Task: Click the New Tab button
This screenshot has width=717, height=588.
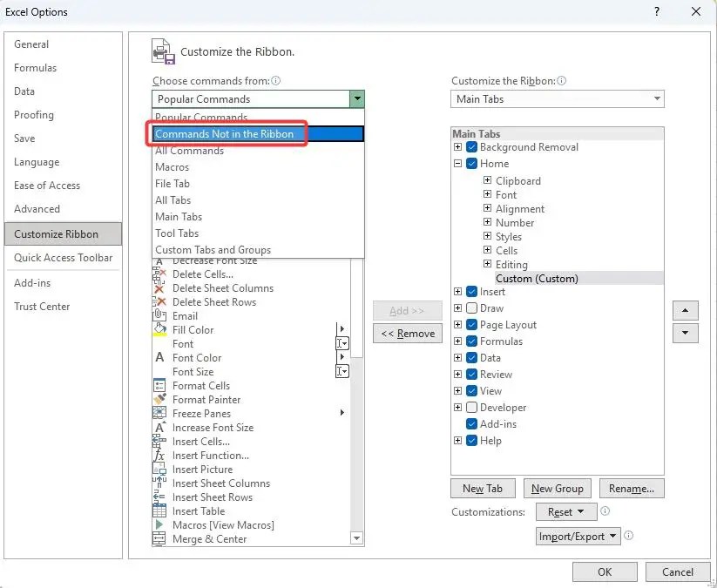Action: (483, 488)
